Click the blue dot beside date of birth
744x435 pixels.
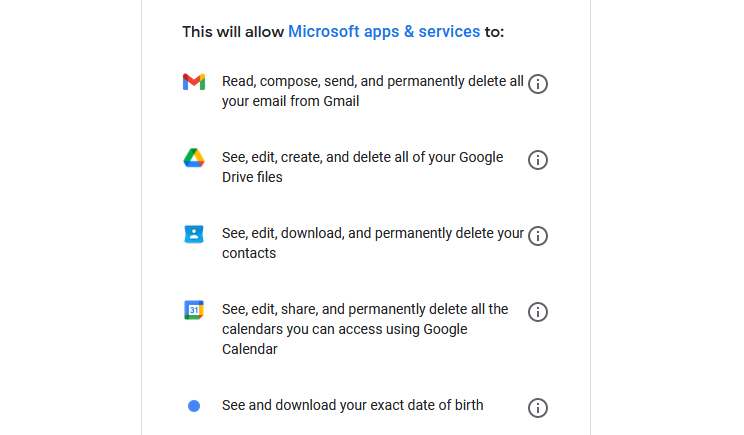pyautogui.click(x=194, y=406)
